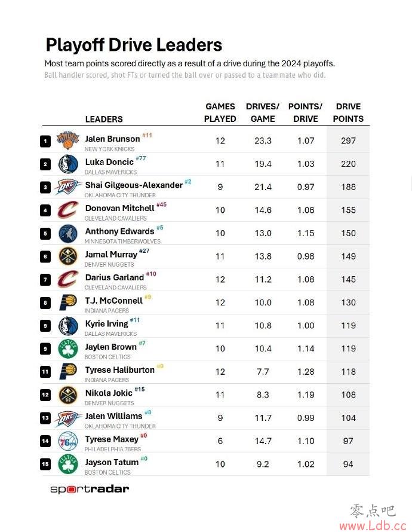Click the player name Jalen Brunson
This screenshot has width=412, height=532.
(x=112, y=139)
